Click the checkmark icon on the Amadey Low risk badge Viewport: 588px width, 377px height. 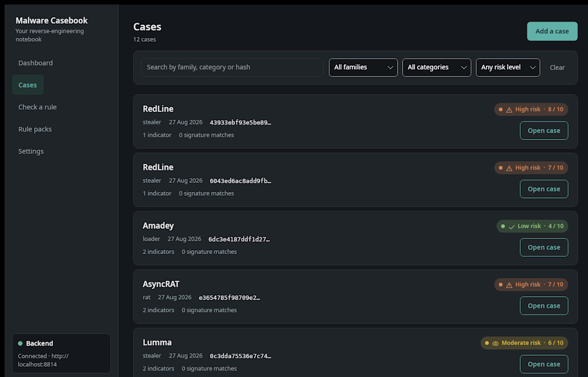[512, 227]
